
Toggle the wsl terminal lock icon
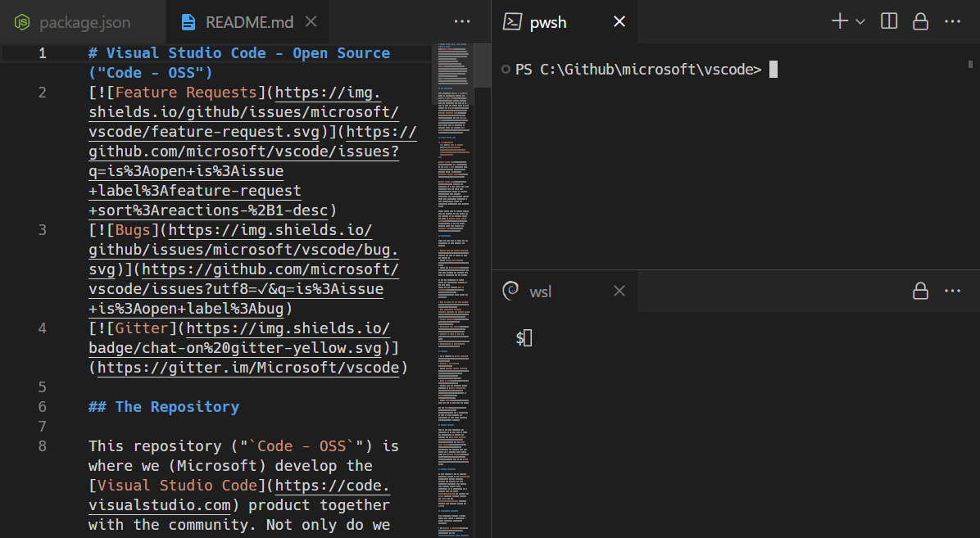[x=921, y=291]
